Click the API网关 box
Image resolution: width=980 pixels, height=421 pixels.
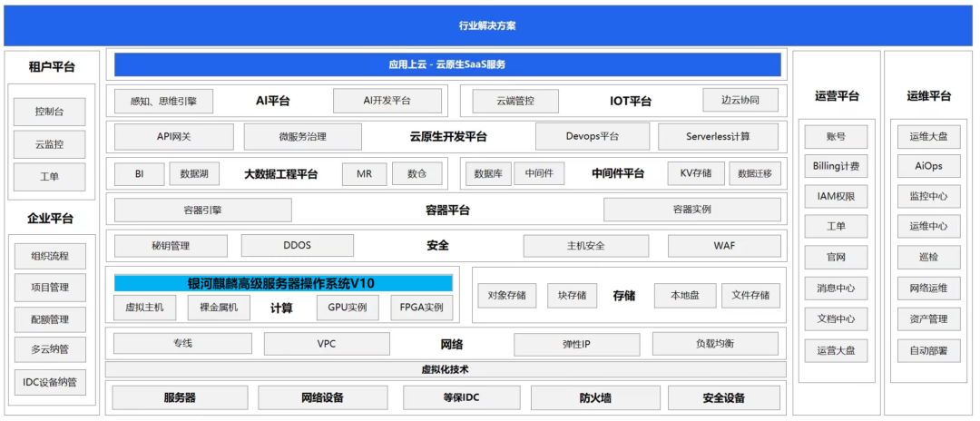point(173,137)
